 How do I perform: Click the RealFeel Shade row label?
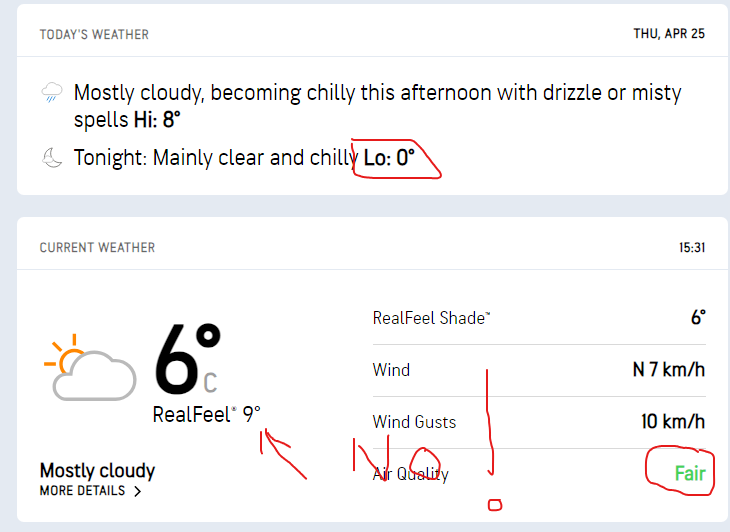click(x=431, y=318)
